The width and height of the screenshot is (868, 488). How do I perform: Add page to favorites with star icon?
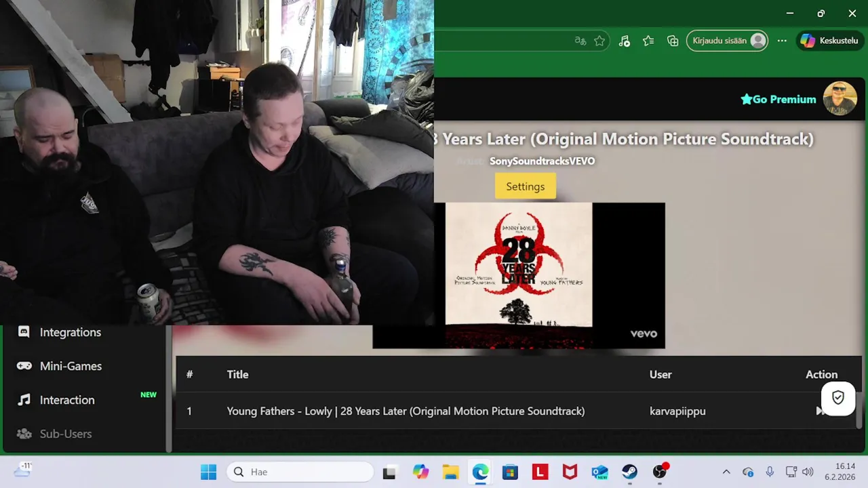[x=599, y=41]
